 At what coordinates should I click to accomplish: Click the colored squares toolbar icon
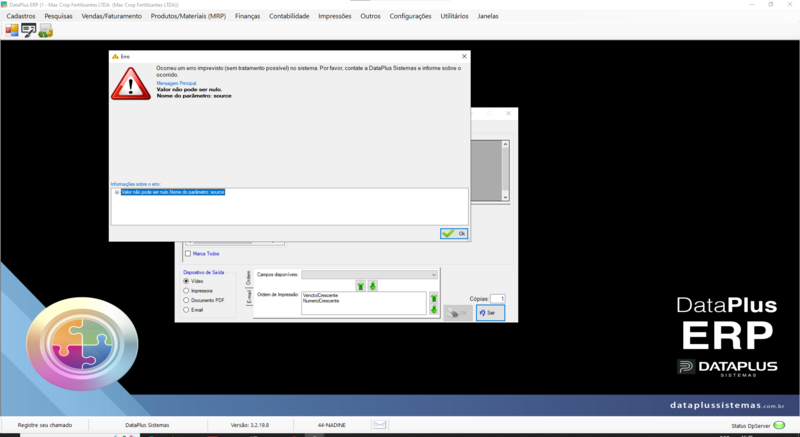[x=12, y=31]
